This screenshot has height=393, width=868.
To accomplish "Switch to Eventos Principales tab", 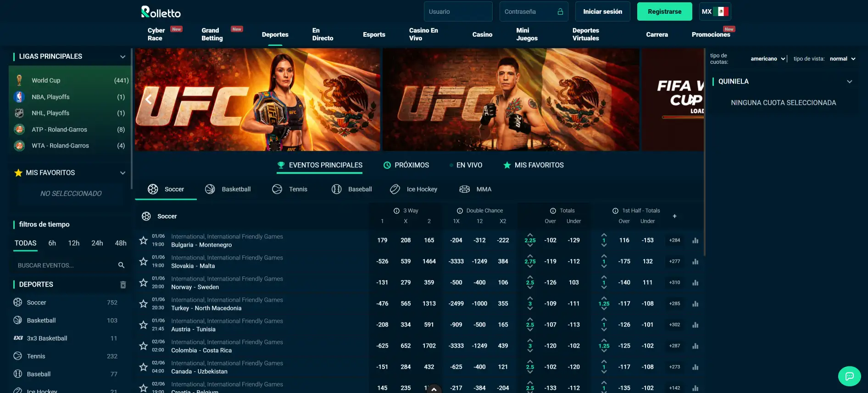I will 320,165.
